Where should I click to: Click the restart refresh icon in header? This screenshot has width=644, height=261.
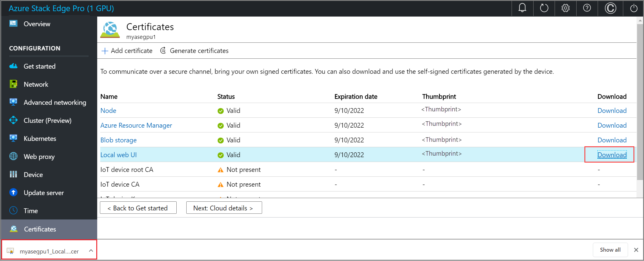click(544, 8)
